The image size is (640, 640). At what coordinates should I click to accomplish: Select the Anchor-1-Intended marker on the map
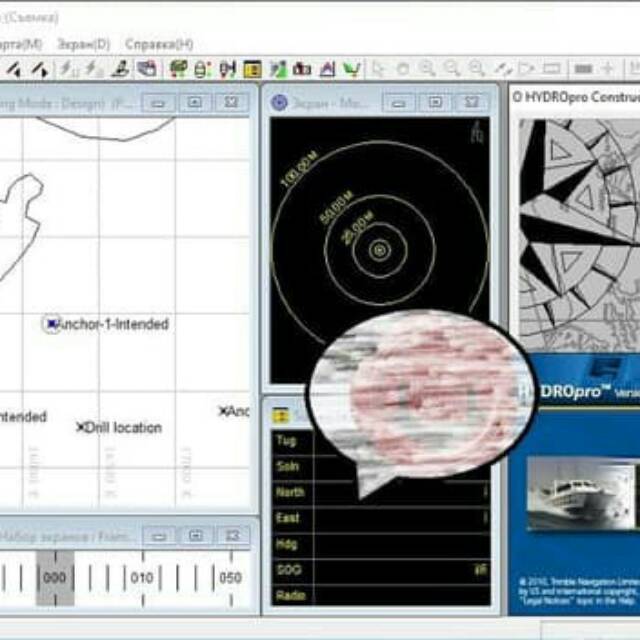click(x=52, y=324)
